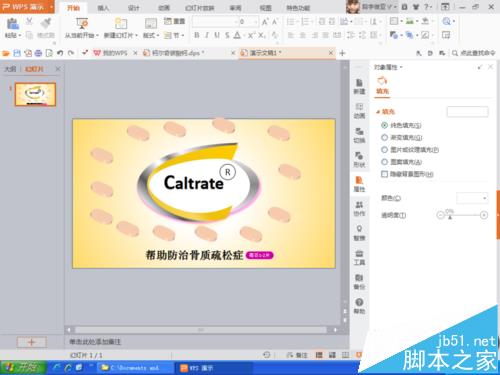Screen dimensions: 500x375
Task: Click the New Slide icon
Action: [x=121, y=24]
